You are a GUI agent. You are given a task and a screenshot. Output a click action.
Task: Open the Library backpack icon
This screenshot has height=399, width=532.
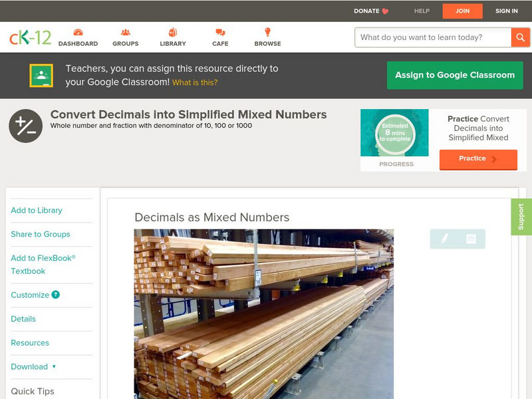pos(173,32)
